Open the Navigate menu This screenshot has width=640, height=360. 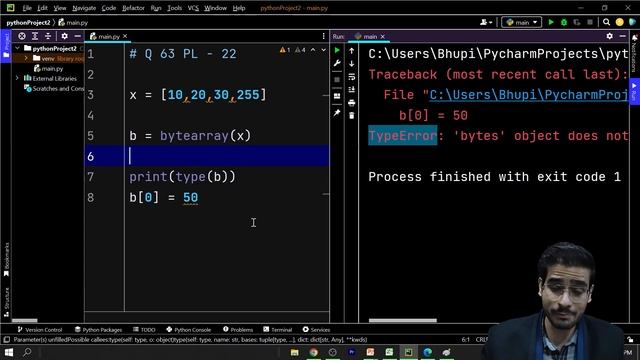[x=84, y=8]
